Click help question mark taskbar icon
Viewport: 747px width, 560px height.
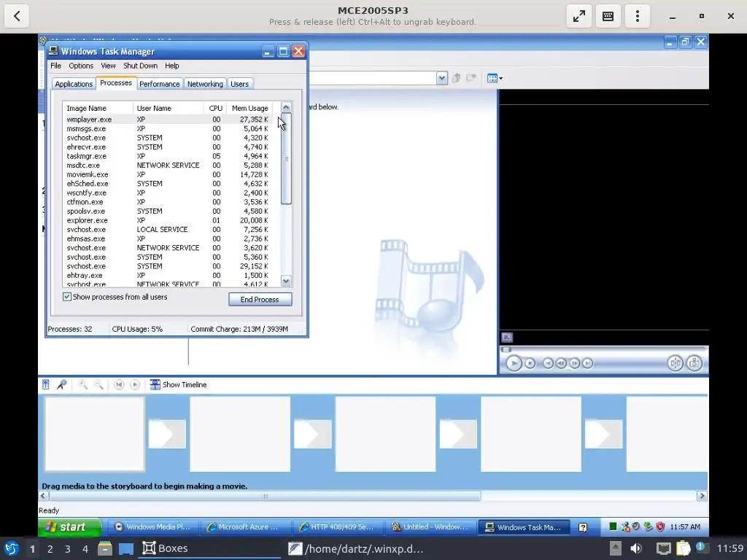[x=583, y=527]
